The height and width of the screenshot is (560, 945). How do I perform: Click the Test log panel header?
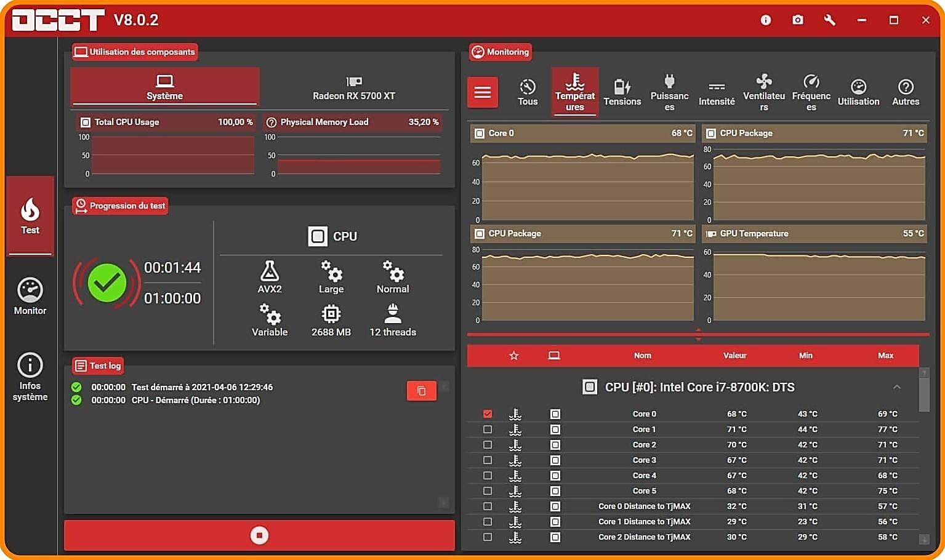(x=98, y=366)
